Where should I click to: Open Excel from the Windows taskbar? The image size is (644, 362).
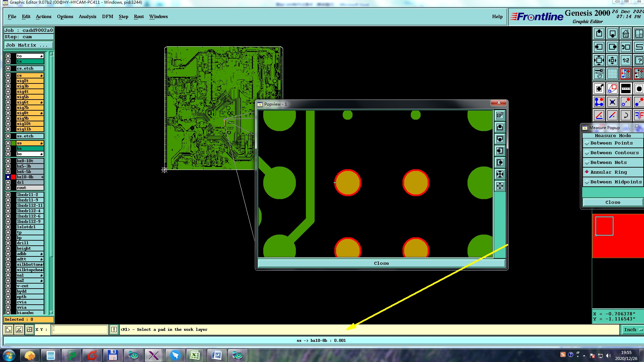pyautogui.click(x=195, y=355)
